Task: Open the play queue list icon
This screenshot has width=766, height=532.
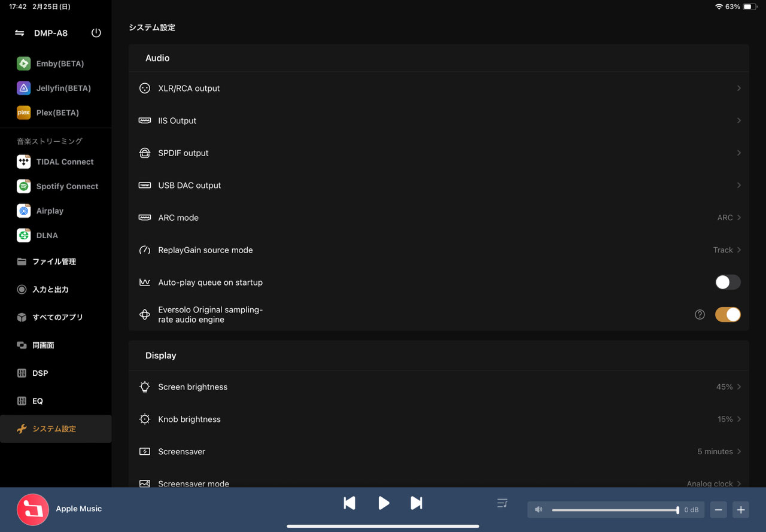Action: (502, 503)
